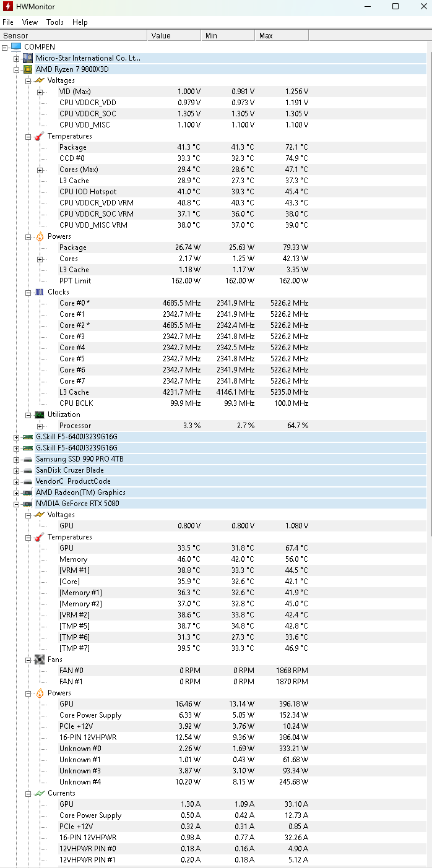Viewport: 432px width, 868px height.
Task: Click the AMD Ryzen 7 9800X3D chip icon
Action: [28, 69]
